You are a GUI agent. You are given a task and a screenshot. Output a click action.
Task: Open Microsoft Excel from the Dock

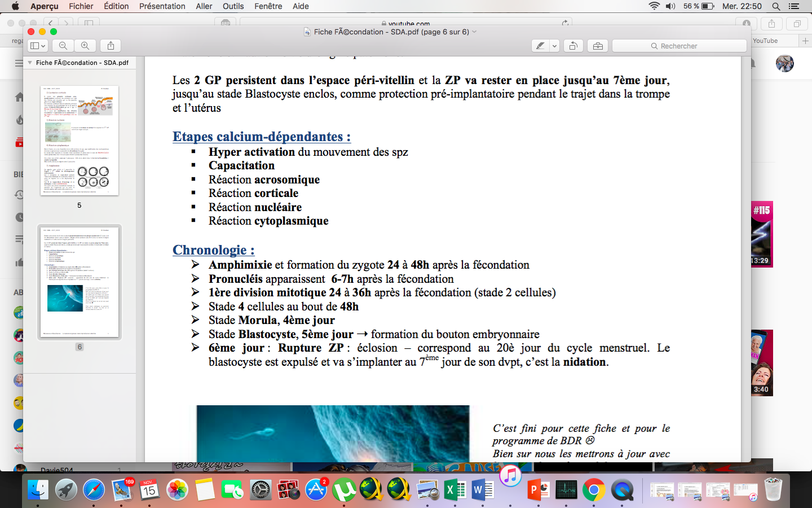coord(454,489)
